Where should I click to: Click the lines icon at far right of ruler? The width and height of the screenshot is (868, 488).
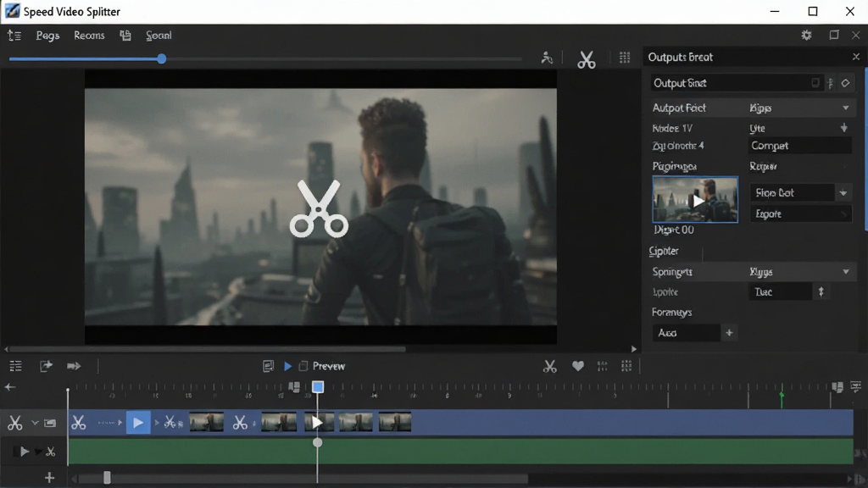(856, 386)
